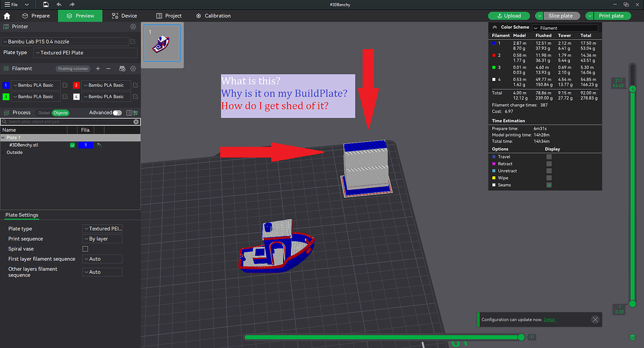Switch Process mode to Global
644x348 pixels.
(44, 113)
